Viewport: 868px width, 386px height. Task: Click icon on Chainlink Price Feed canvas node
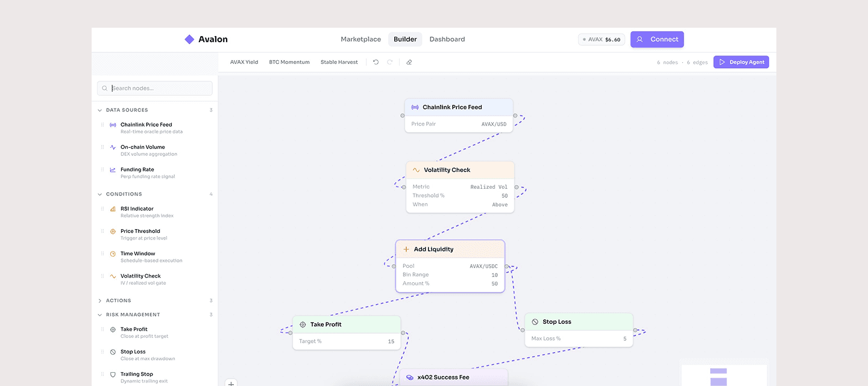pyautogui.click(x=415, y=107)
